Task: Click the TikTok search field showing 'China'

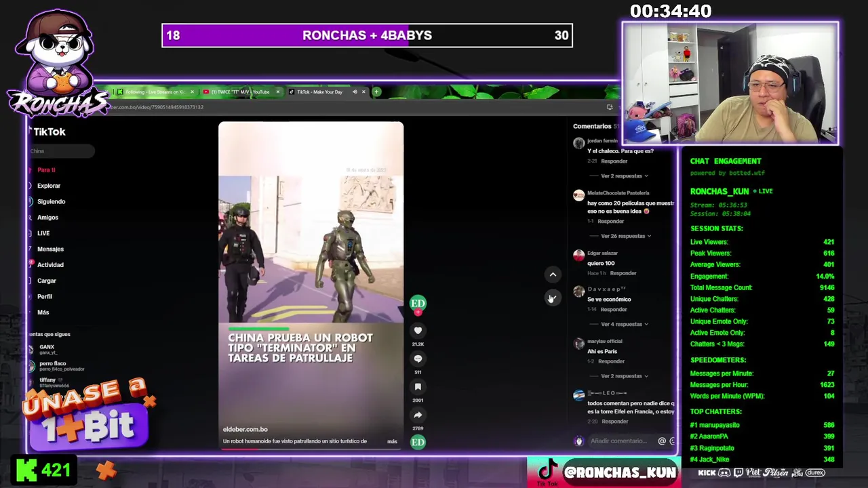Action: [x=61, y=151]
